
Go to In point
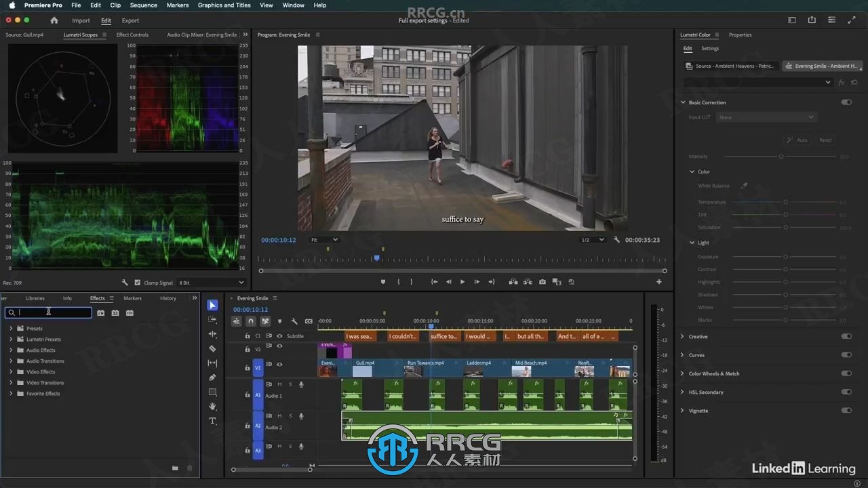point(434,282)
